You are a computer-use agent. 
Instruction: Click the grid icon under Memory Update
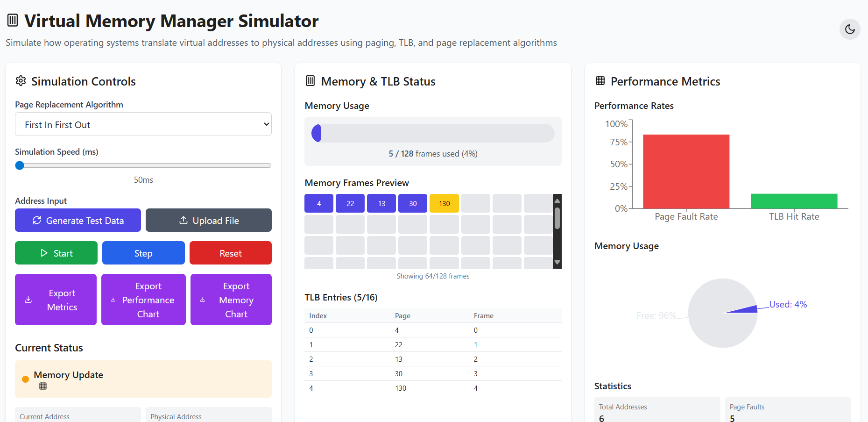[43, 386]
